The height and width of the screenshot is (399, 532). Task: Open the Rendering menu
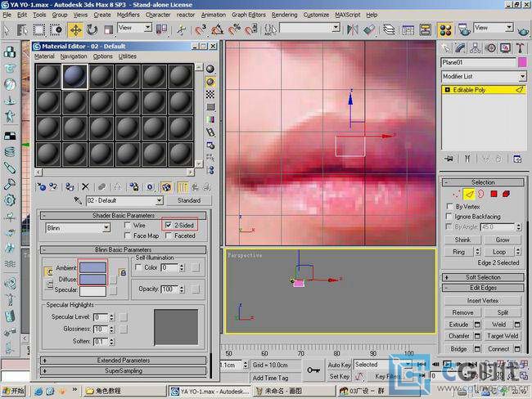click(x=284, y=15)
